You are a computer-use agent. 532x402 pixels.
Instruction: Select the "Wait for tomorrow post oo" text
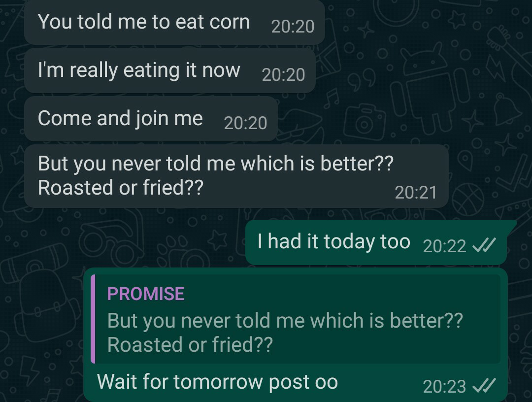coord(217,382)
